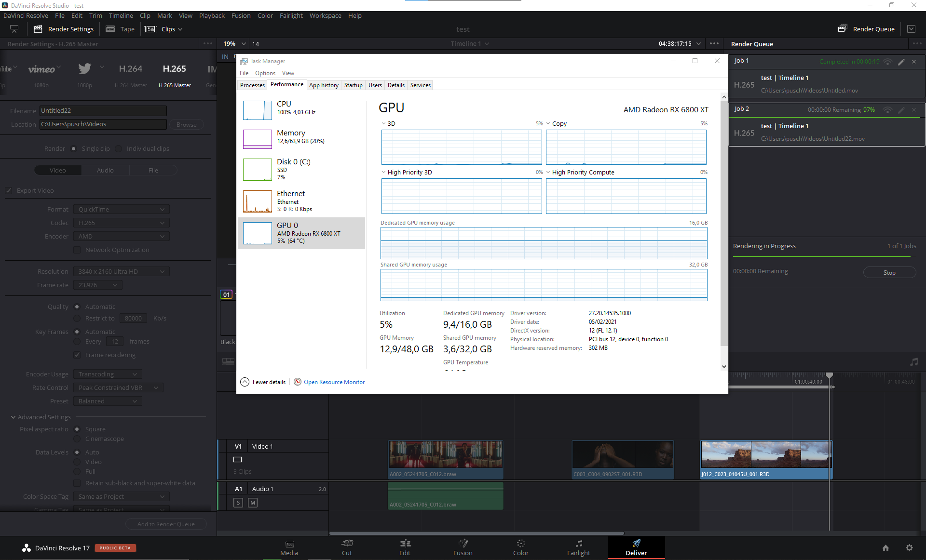
Task: Select Single clip render option
Action: point(73,148)
